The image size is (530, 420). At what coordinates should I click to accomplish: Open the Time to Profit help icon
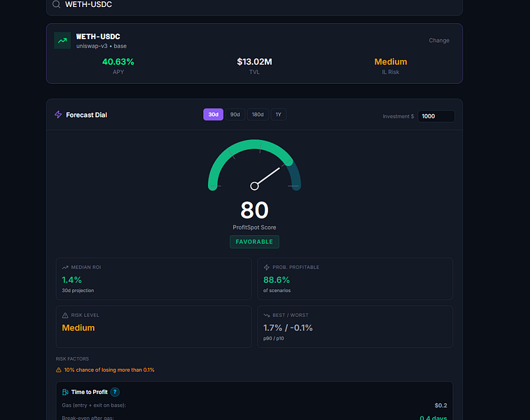pyautogui.click(x=115, y=392)
